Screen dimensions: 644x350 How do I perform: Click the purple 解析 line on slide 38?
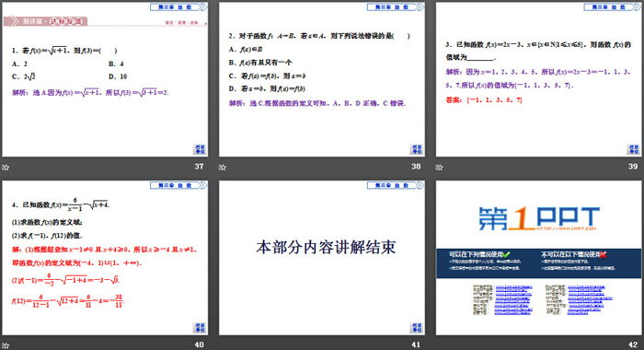317,103
